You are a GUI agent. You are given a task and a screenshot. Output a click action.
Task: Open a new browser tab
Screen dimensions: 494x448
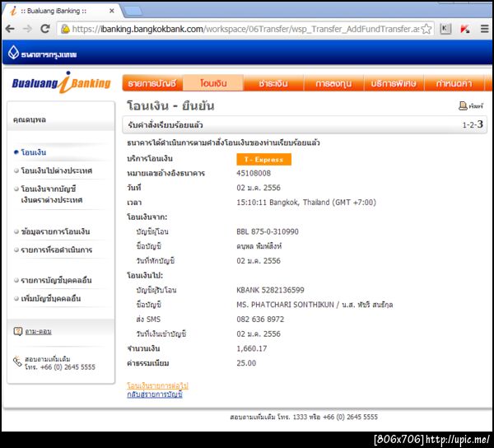pyautogui.click(x=133, y=11)
